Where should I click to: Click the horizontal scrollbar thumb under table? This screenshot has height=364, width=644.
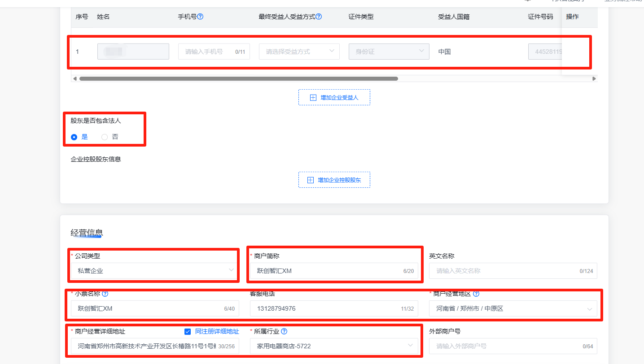point(239,78)
